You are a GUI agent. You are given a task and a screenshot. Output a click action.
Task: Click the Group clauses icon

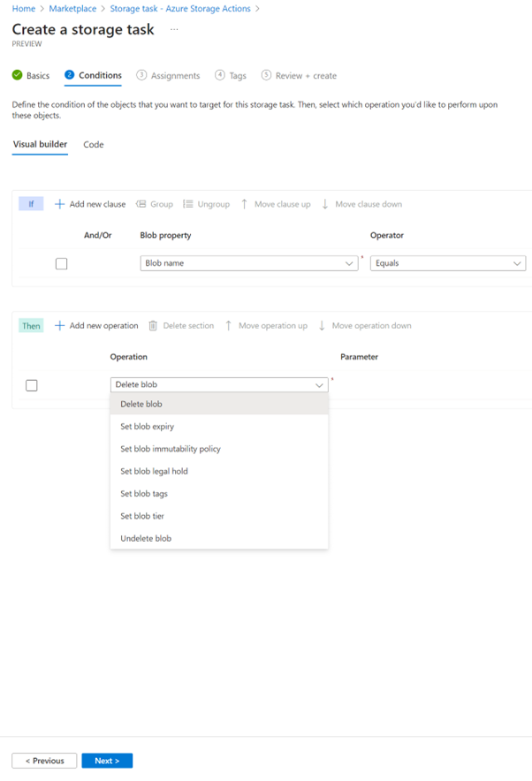(141, 203)
